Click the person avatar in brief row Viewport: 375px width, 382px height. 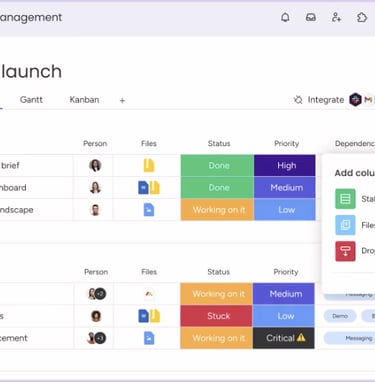95,165
